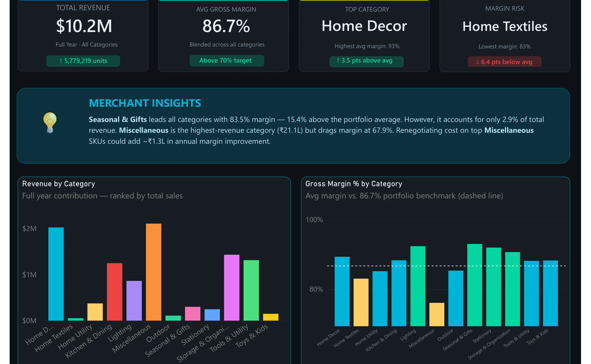Image resolution: width=591 pixels, height=364 pixels.
Task: Click the pink Seasonal & Gifts revenue bar
Action: (193, 314)
